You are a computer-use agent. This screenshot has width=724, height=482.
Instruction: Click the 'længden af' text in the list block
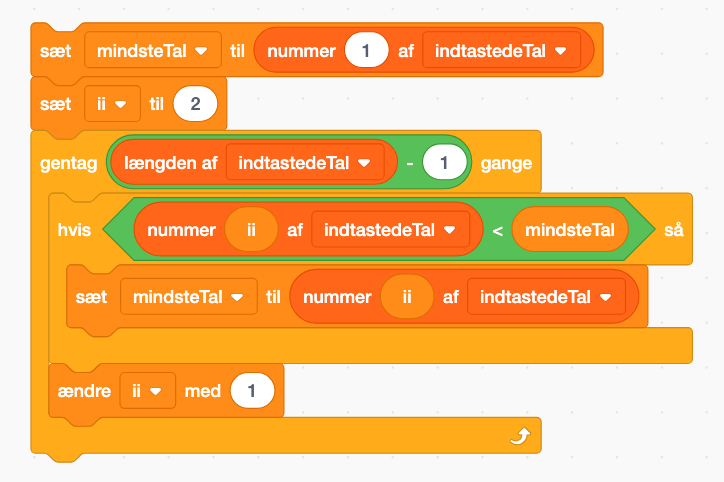(169, 162)
